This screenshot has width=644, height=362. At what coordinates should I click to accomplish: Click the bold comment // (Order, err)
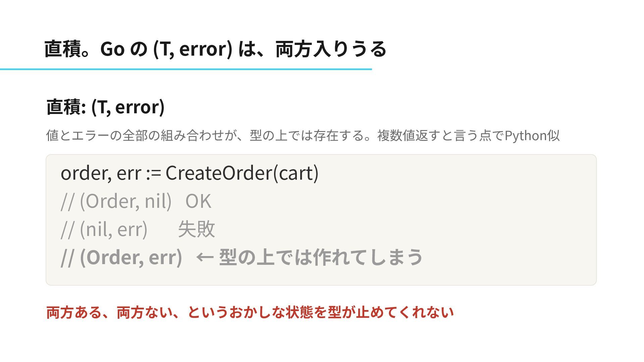(x=121, y=257)
